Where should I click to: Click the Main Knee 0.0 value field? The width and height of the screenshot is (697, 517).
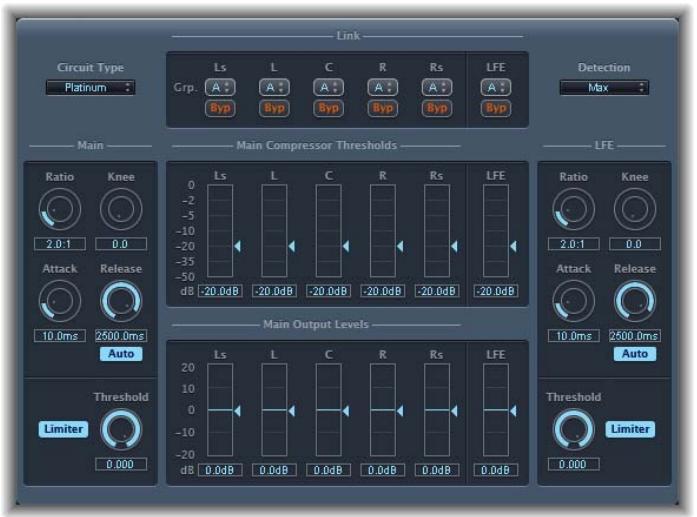click(x=121, y=244)
